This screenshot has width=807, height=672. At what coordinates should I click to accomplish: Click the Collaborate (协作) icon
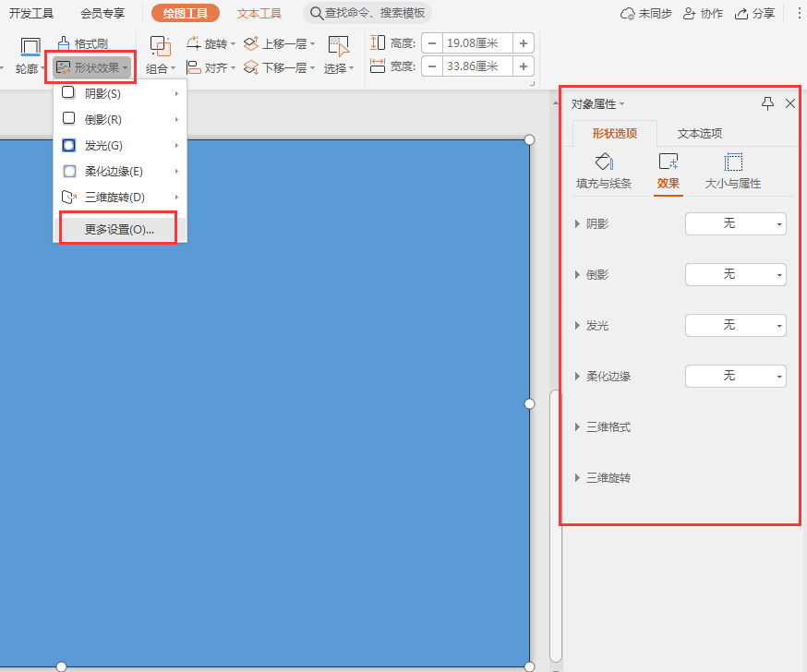point(690,13)
